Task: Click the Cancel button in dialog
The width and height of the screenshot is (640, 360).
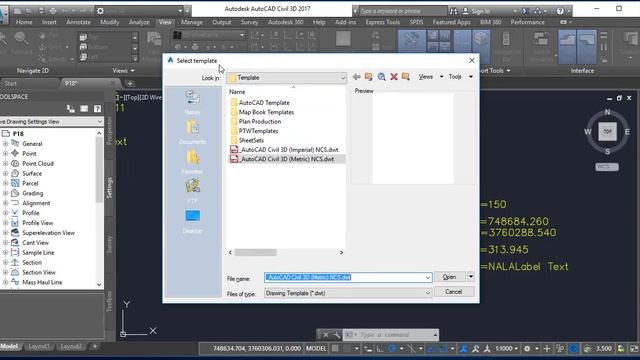Action: (x=454, y=292)
